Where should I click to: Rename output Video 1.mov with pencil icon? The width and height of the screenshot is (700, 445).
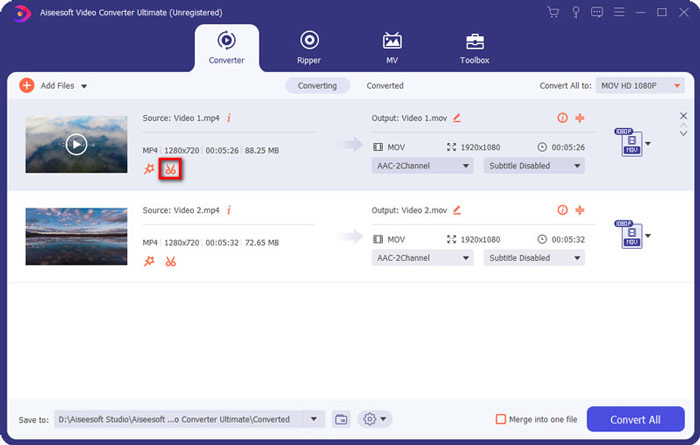(457, 118)
